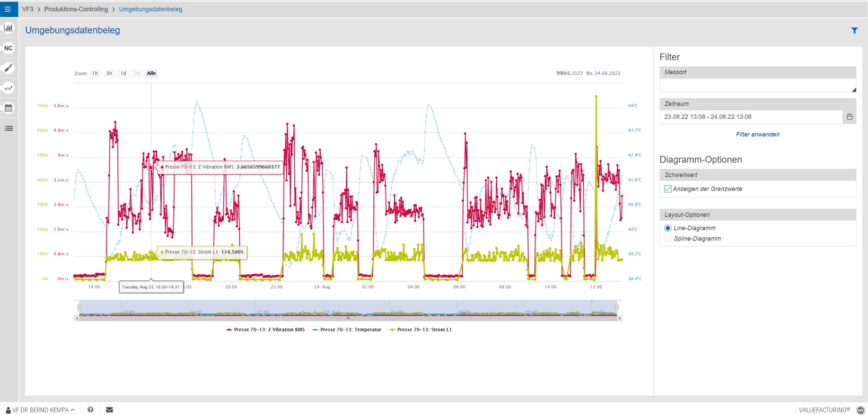This screenshot has width=868, height=415.
Task: Expand the VF DR BERND KEMPA user menu
Action: point(40,410)
